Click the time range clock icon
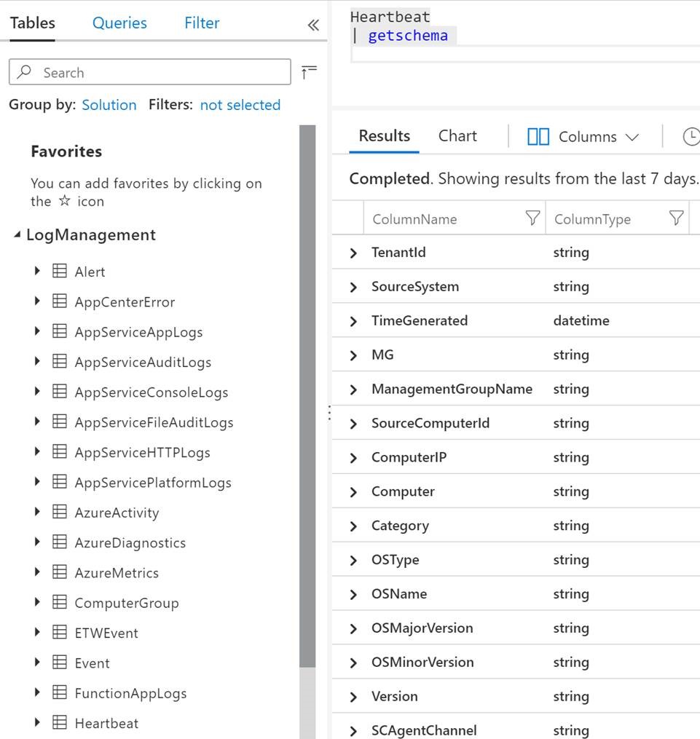 [691, 136]
